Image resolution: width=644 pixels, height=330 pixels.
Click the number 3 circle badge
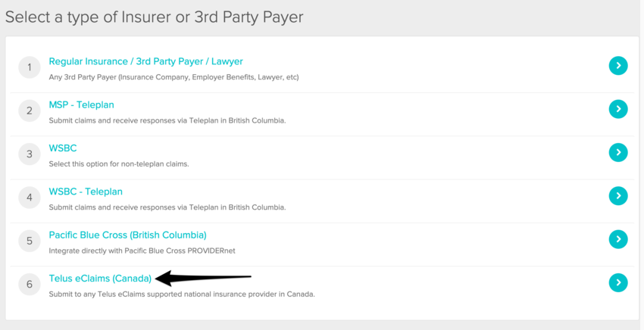point(30,154)
